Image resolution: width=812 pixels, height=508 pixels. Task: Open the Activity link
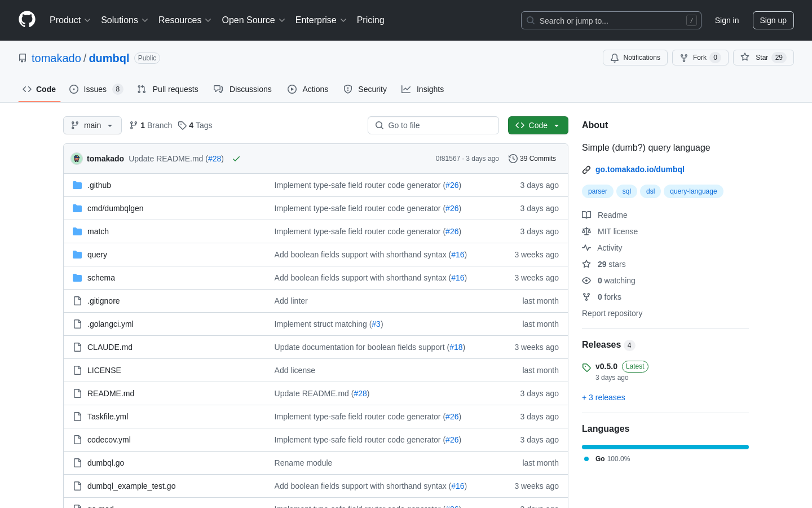point(602,248)
